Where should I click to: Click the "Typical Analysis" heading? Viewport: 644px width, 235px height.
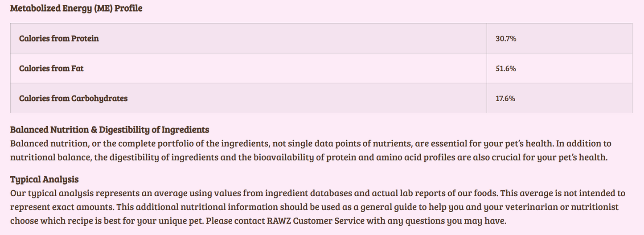44,179
